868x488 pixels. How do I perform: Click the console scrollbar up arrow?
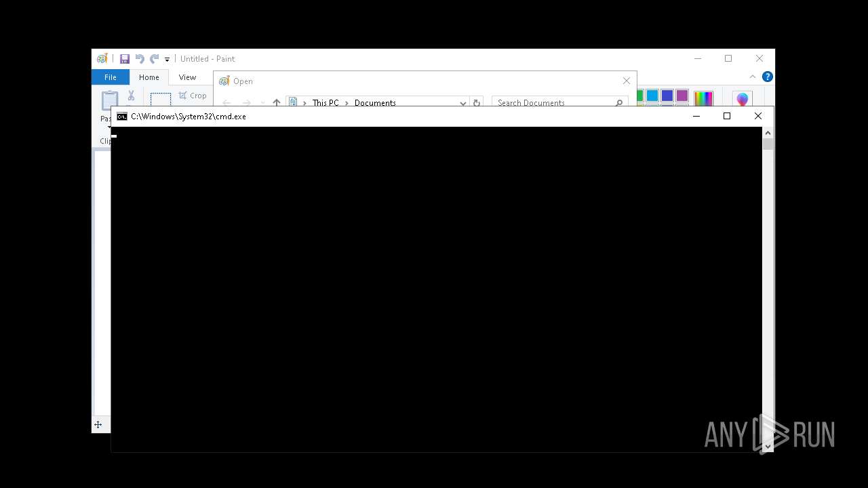768,132
